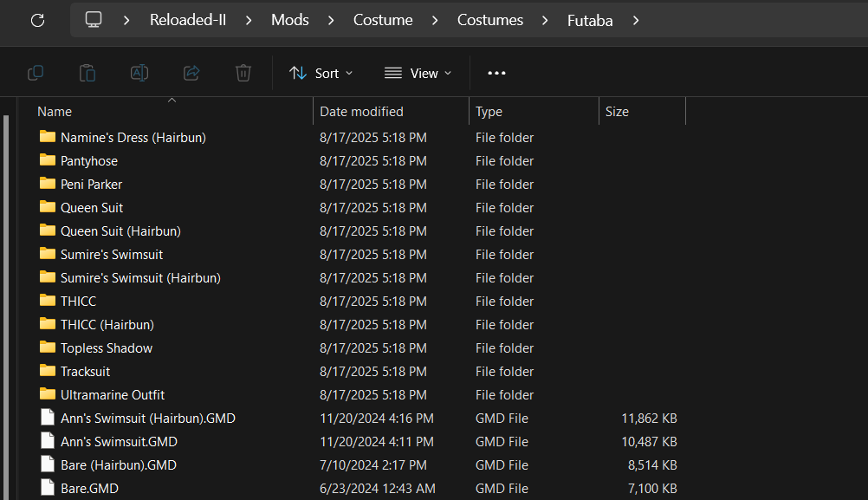
Task: Go to Reloaded-II in breadcrumb path
Action: pos(188,20)
